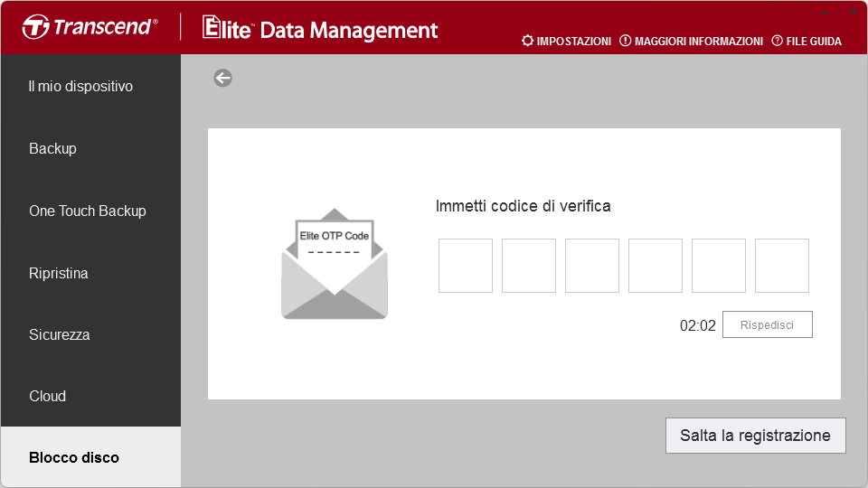This screenshot has width=868, height=488.
Task: Open FILE GUIDA help
Action: pos(807,41)
